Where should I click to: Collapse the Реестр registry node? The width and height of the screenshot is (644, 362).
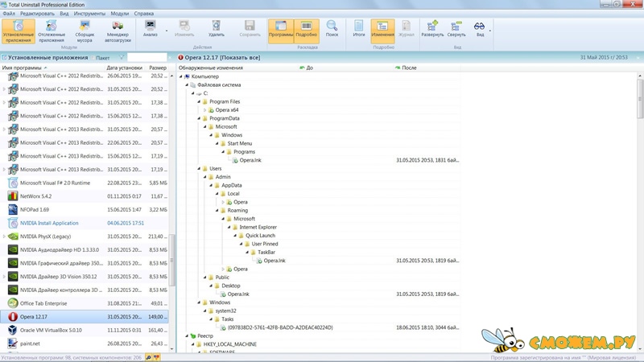pyautogui.click(x=187, y=335)
